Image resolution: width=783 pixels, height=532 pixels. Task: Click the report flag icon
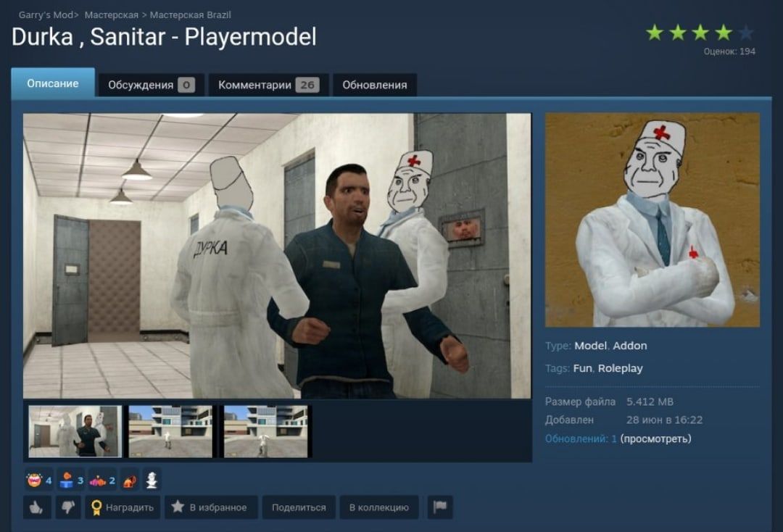pyautogui.click(x=440, y=507)
